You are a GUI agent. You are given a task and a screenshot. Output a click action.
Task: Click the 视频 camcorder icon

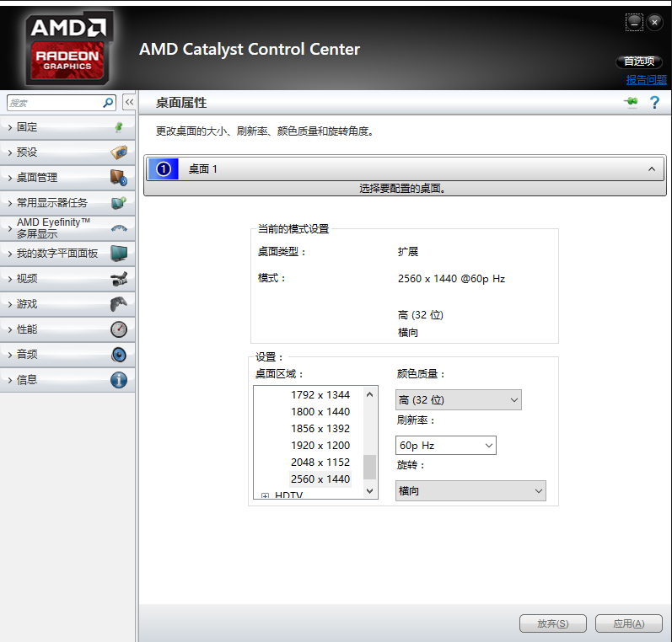click(119, 279)
